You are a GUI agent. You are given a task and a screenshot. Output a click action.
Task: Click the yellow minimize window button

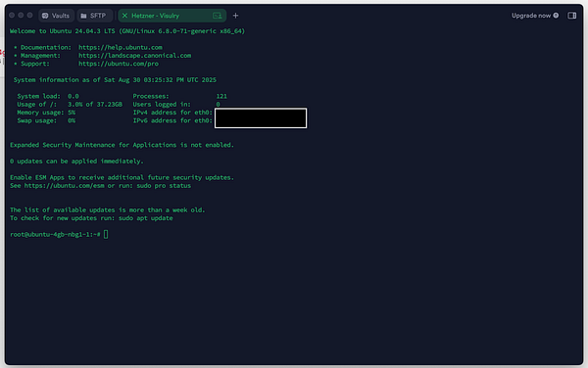pos(21,16)
